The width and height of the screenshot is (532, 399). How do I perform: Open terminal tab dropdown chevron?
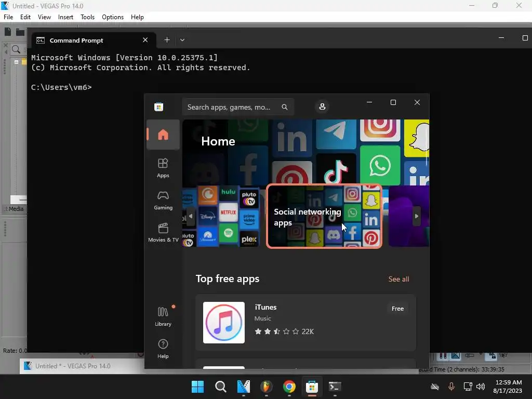point(182,40)
